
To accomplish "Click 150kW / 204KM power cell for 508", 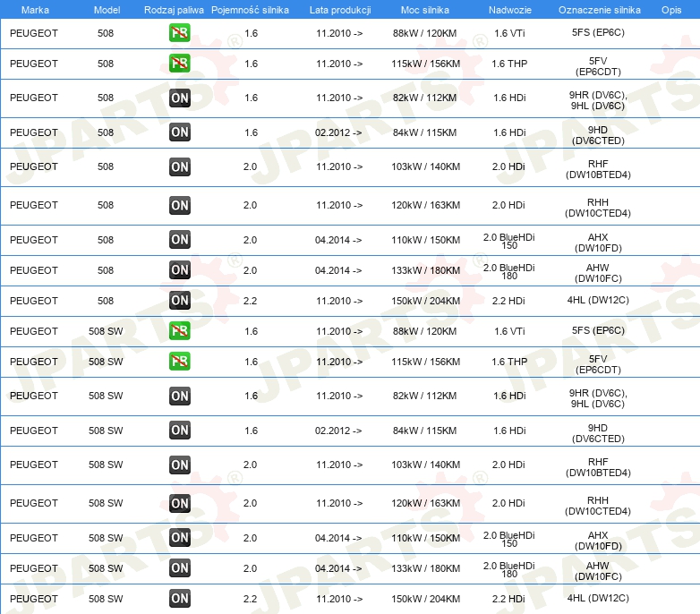I will pyautogui.click(x=425, y=301).
